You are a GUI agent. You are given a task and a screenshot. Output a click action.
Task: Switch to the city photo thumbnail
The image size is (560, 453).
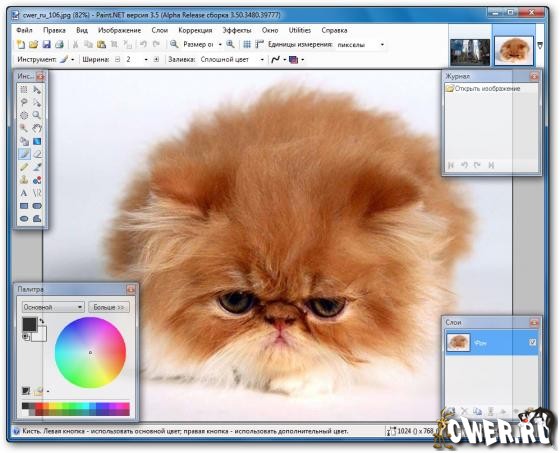tap(470, 52)
